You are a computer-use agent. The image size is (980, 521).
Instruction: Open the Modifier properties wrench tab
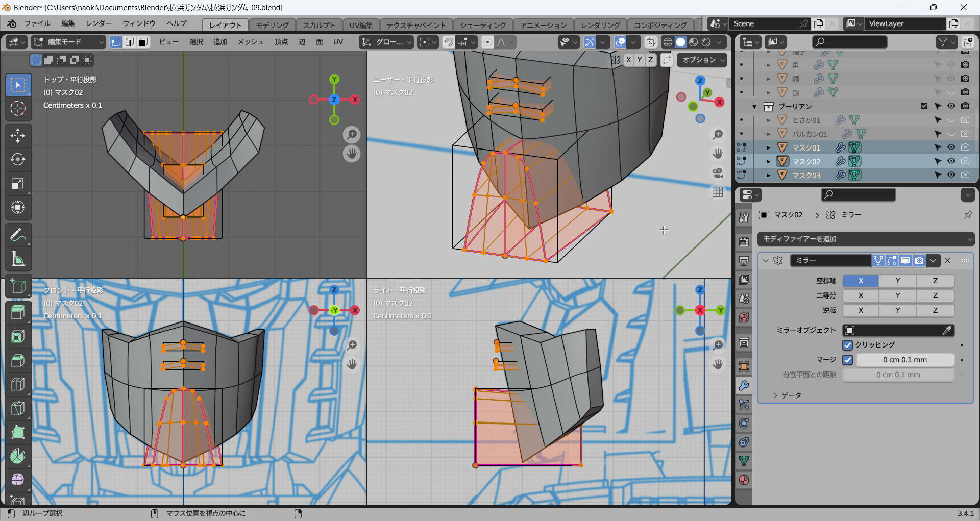[x=744, y=386]
